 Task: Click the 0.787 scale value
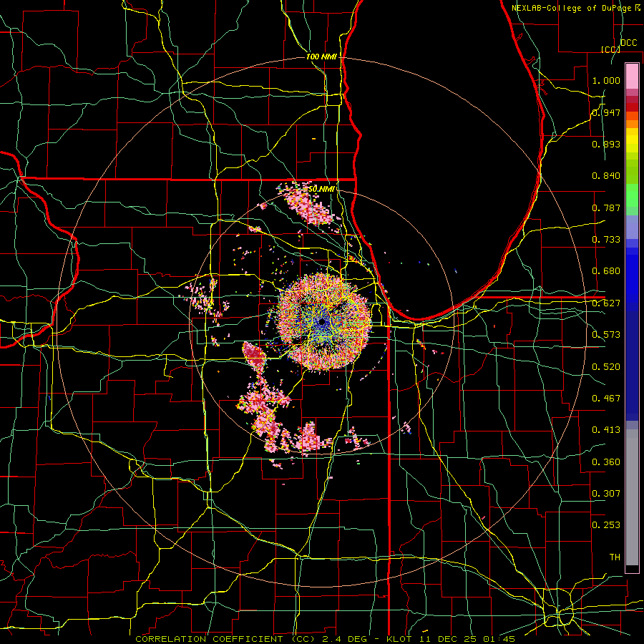(606, 208)
